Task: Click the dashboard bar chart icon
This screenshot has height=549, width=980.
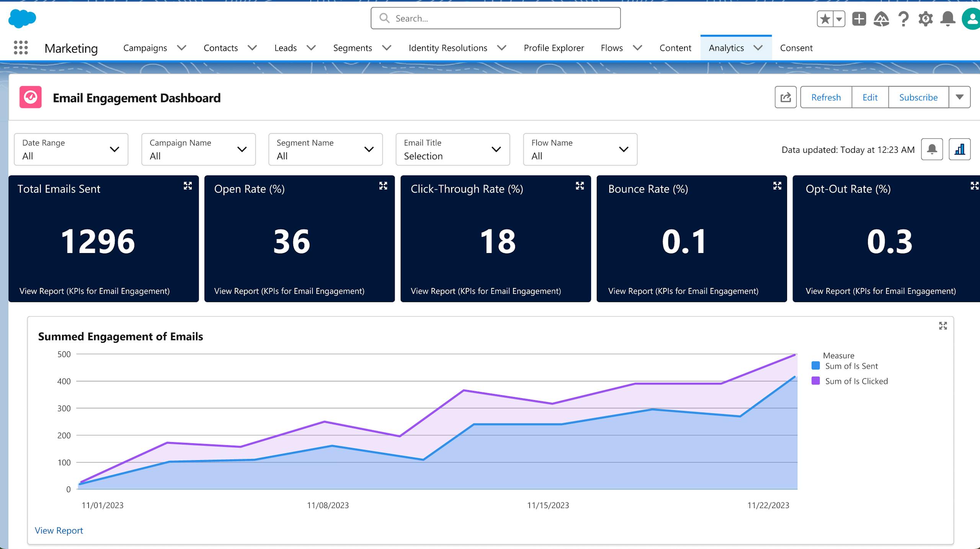Action: tap(959, 149)
